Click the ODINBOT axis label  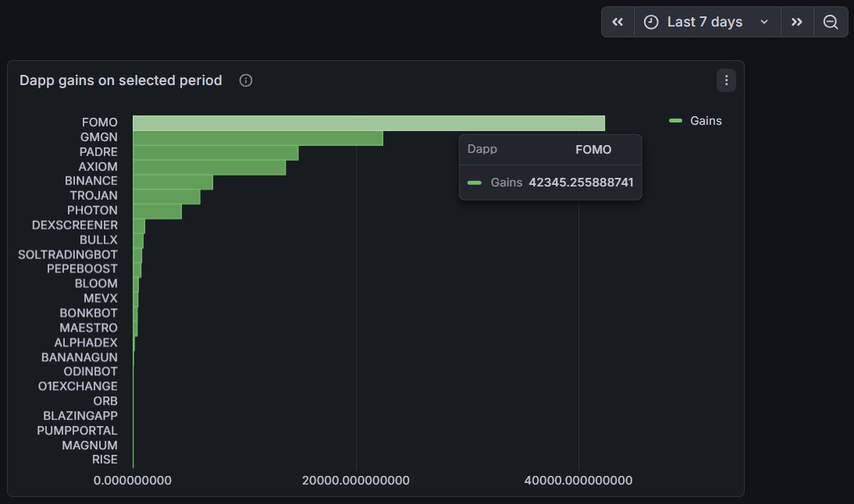click(91, 371)
